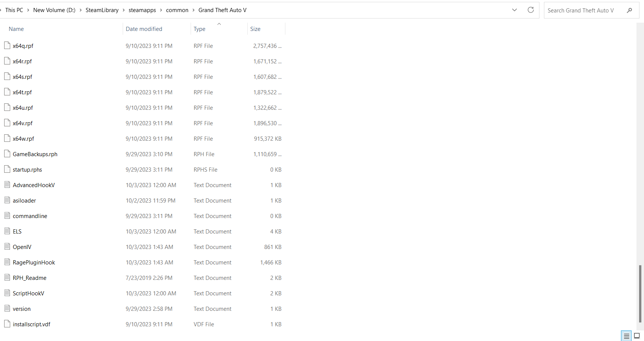
Task: Click the OpenIV text document icon
Action: pyautogui.click(x=7, y=246)
